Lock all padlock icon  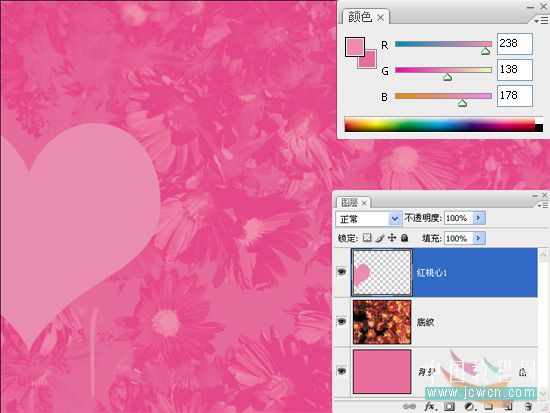(x=404, y=238)
